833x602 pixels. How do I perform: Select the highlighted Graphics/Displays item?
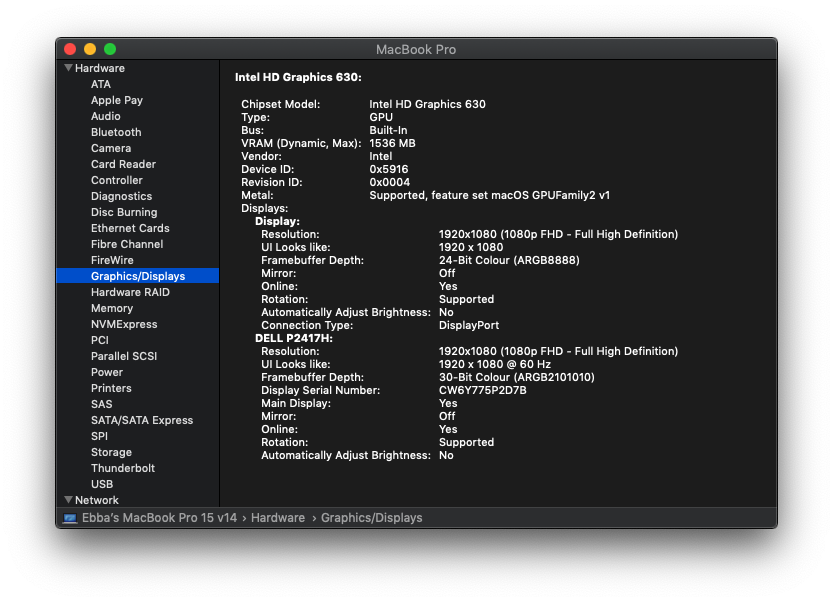point(138,276)
